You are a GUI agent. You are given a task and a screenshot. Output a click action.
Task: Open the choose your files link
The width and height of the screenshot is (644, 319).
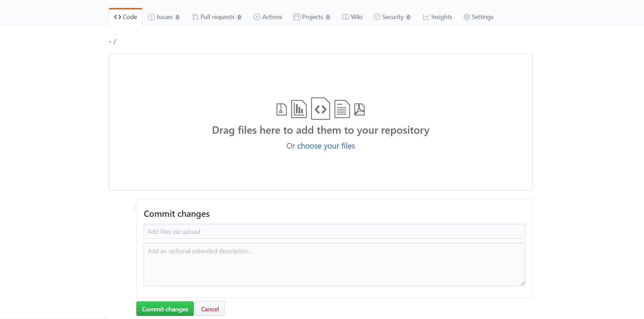[x=326, y=146]
